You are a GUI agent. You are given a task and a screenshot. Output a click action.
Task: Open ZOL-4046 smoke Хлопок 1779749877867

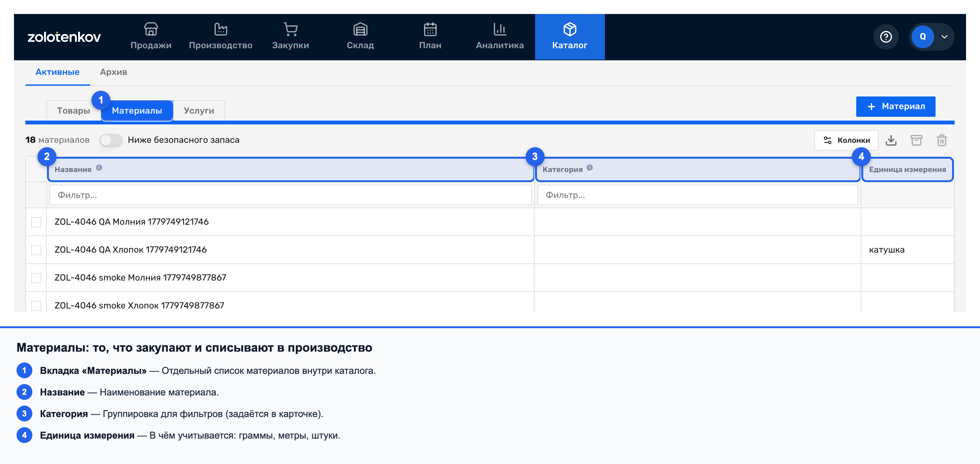click(139, 305)
